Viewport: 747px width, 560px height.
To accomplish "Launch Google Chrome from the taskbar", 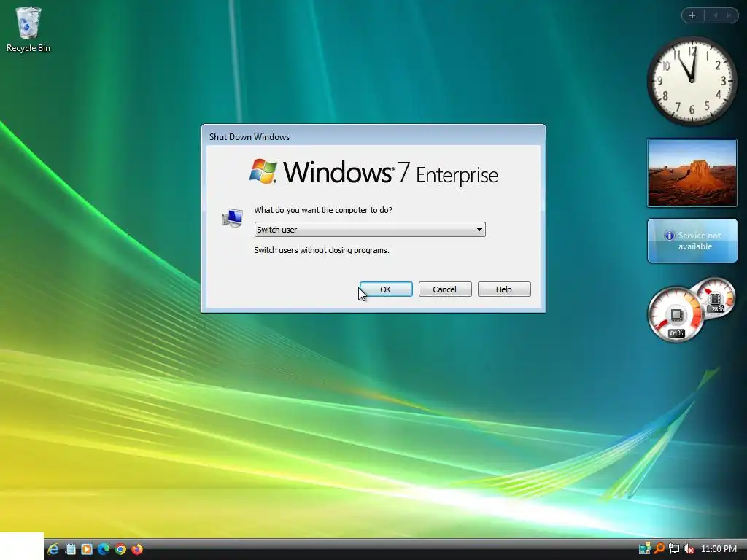I will point(120,549).
